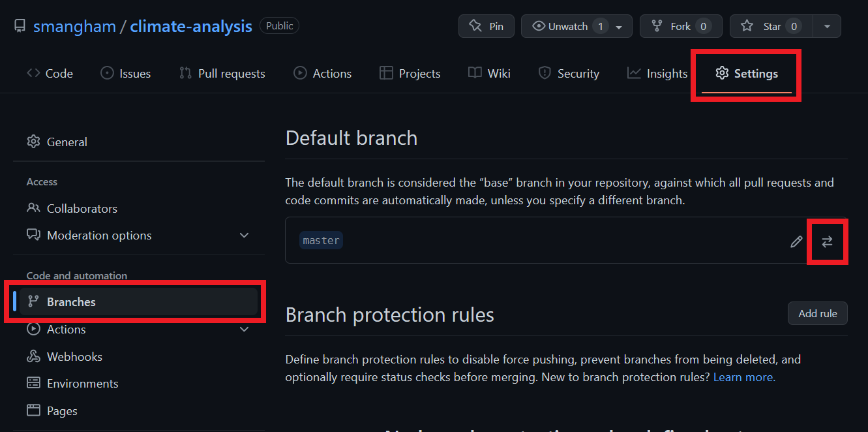Open Environments via its sidebar icon
Image resolution: width=868 pixels, height=432 pixels.
(x=33, y=383)
